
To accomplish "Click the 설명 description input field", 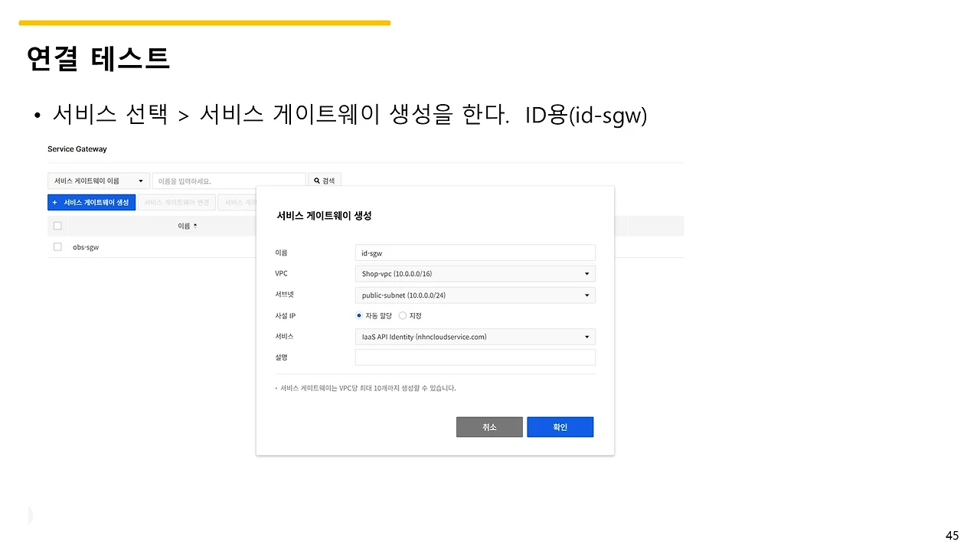I will pos(475,357).
